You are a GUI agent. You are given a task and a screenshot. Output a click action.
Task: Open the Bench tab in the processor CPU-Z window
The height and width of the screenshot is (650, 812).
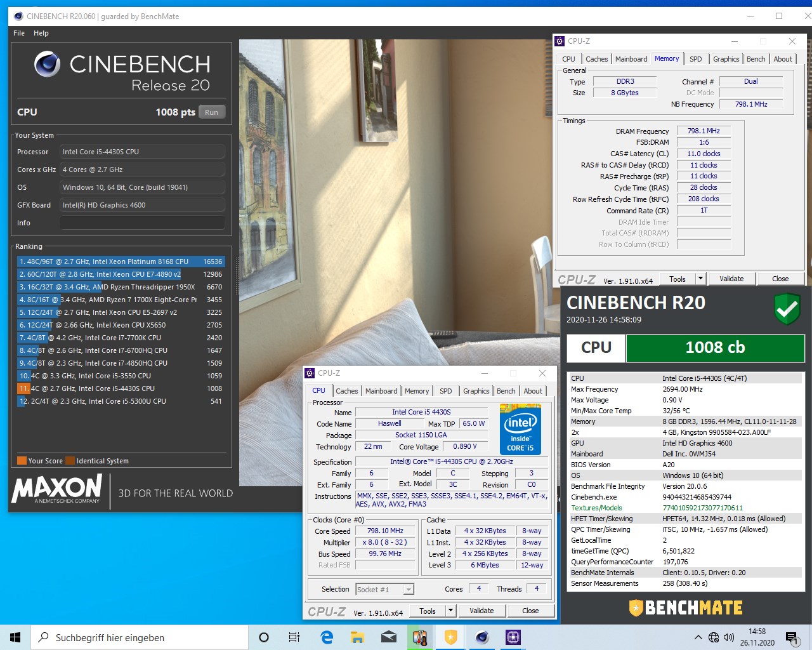click(x=506, y=391)
